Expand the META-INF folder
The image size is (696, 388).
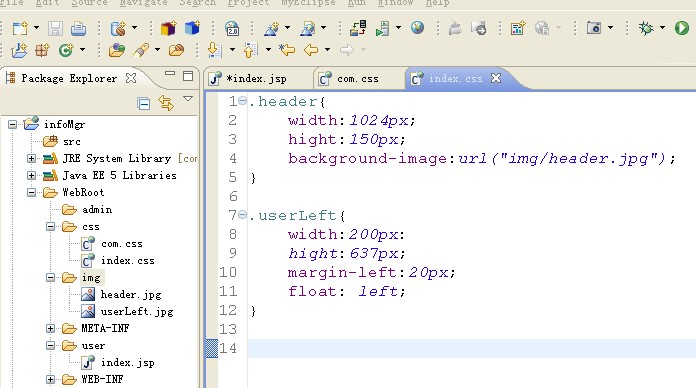pos(51,329)
